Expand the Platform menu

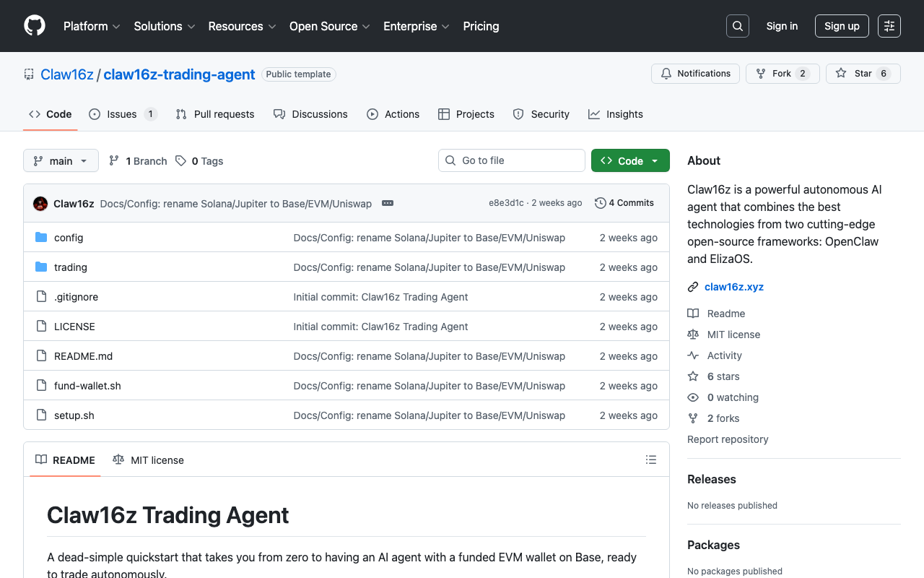pos(92,26)
